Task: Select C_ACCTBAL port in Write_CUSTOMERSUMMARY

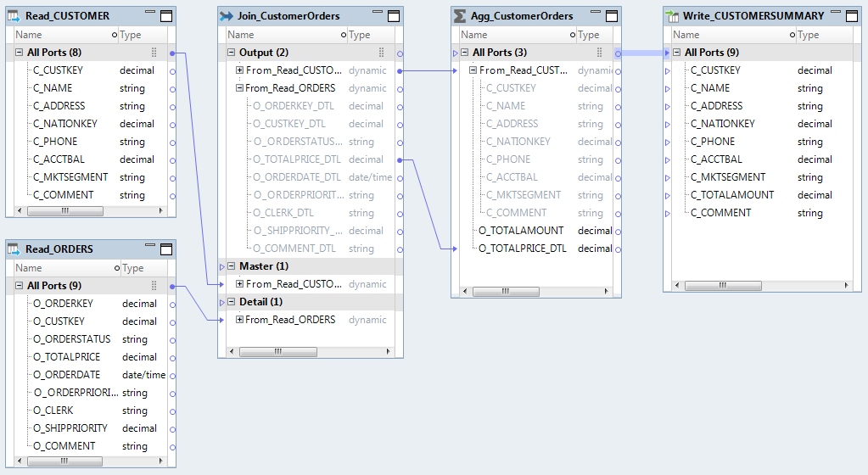Action: (x=716, y=159)
